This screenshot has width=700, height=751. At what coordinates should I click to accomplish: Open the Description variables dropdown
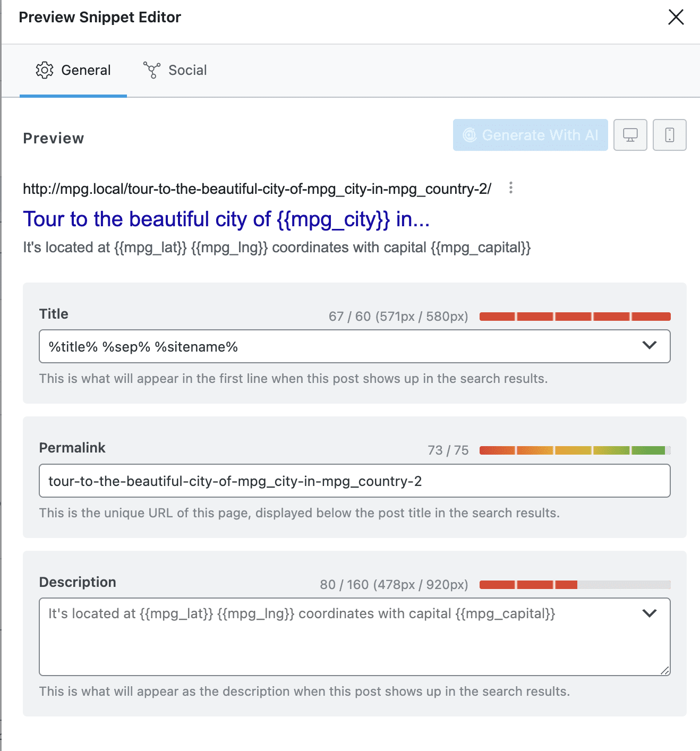click(648, 612)
